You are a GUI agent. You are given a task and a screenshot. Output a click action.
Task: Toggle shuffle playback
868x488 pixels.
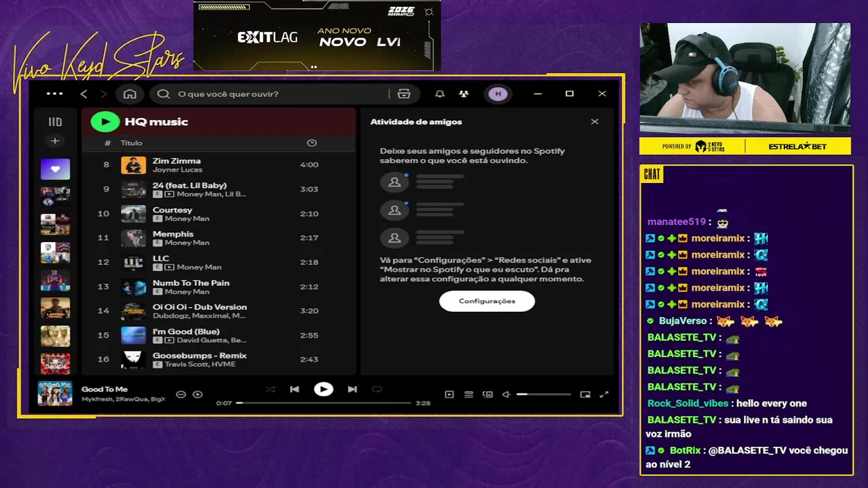(271, 390)
